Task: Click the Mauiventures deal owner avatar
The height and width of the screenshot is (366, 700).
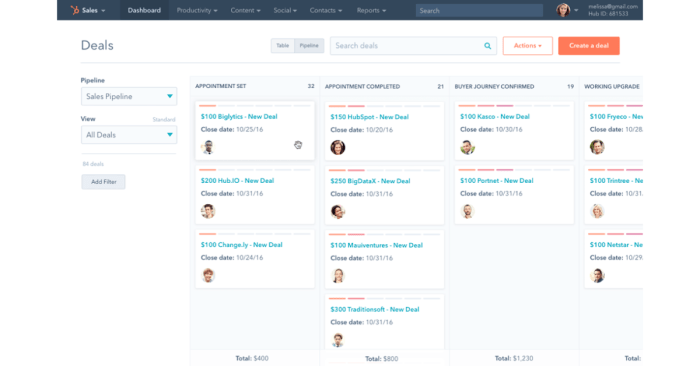Action: pos(338,276)
